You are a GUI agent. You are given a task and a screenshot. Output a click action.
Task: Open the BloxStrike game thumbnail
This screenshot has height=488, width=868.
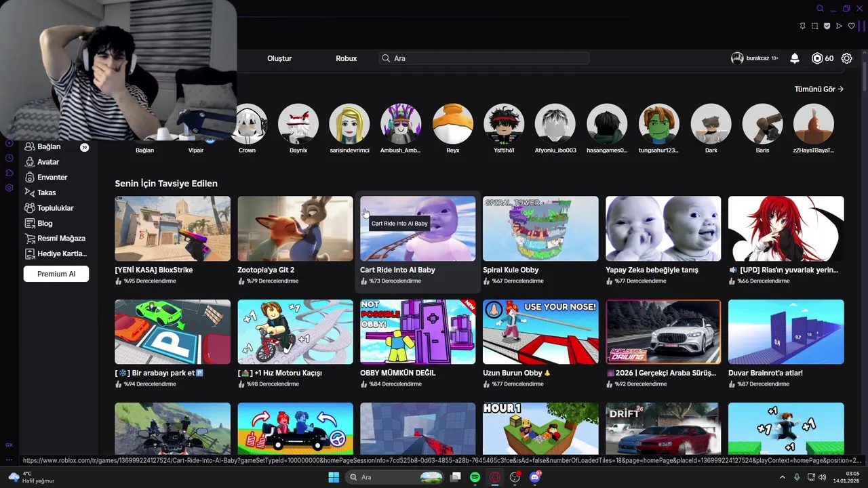coord(172,228)
